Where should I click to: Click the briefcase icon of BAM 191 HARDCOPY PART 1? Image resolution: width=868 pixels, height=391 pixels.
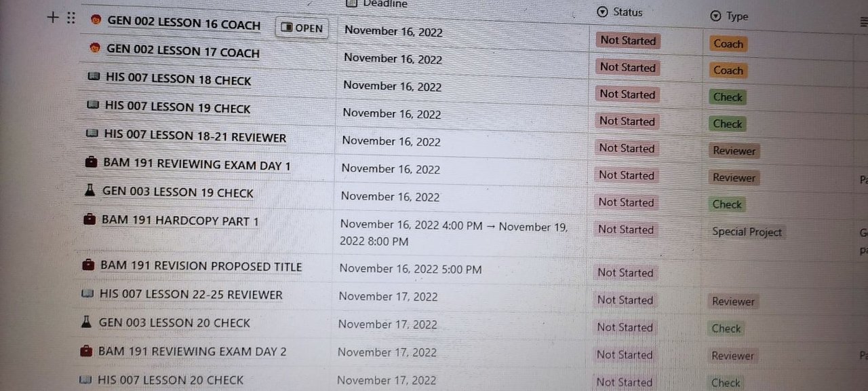90,219
